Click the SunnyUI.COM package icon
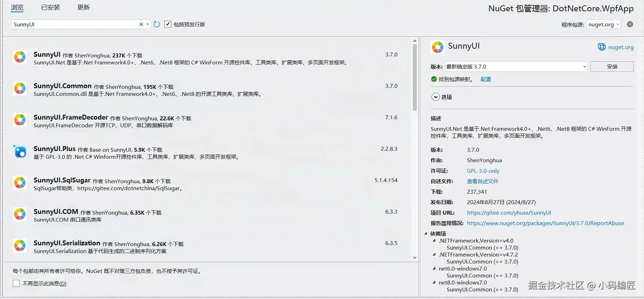The height and width of the screenshot is (299, 644). (x=20, y=214)
